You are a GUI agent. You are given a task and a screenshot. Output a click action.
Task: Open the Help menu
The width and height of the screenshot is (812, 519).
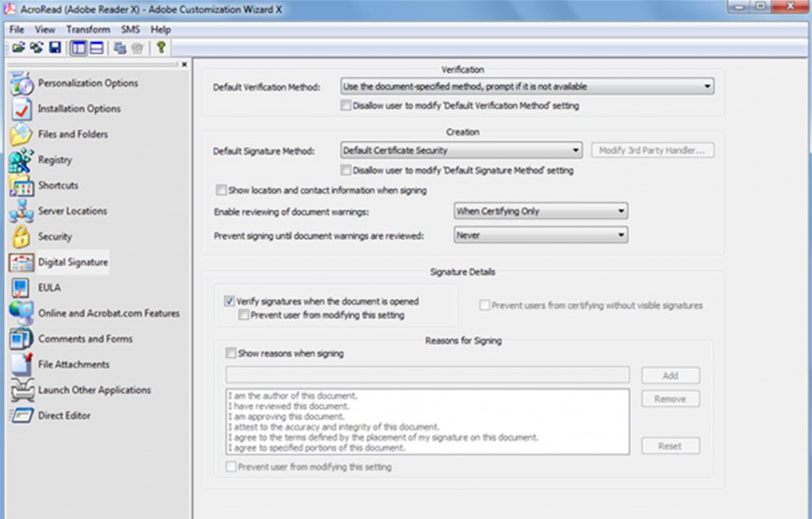(x=160, y=29)
